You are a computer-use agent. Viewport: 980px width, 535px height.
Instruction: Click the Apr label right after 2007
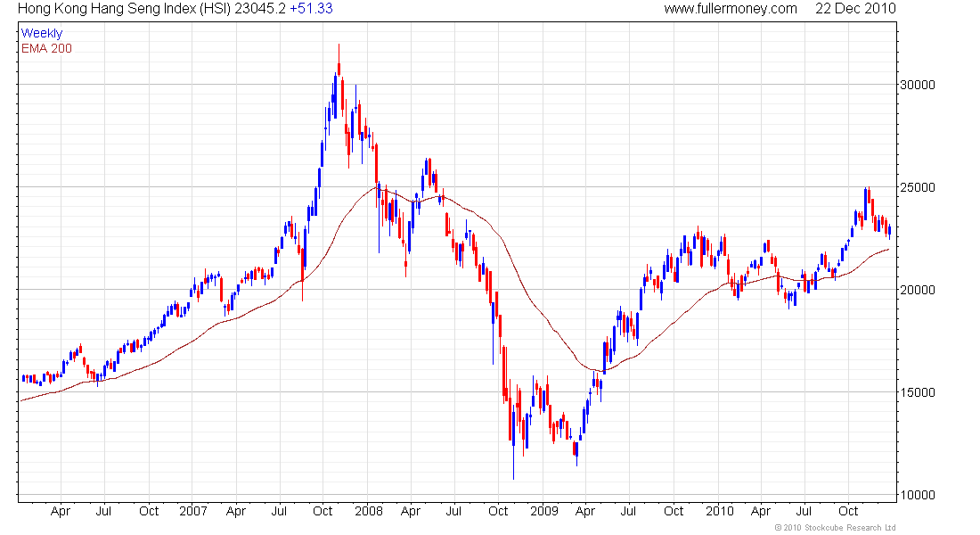(x=235, y=512)
